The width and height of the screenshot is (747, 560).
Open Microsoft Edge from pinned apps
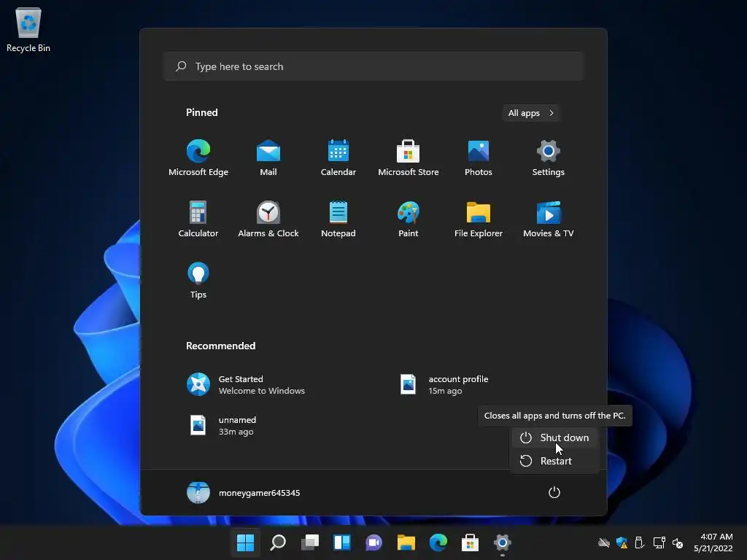[x=198, y=158]
